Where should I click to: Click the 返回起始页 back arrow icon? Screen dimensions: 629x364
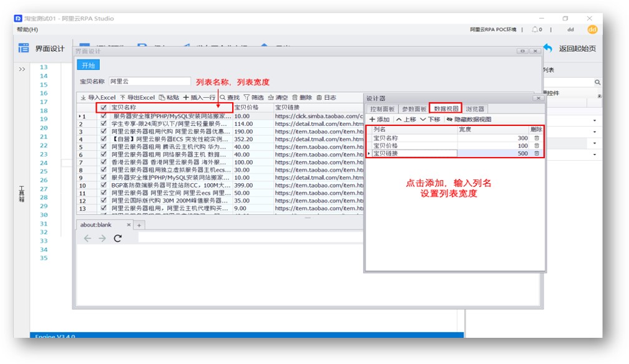548,49
